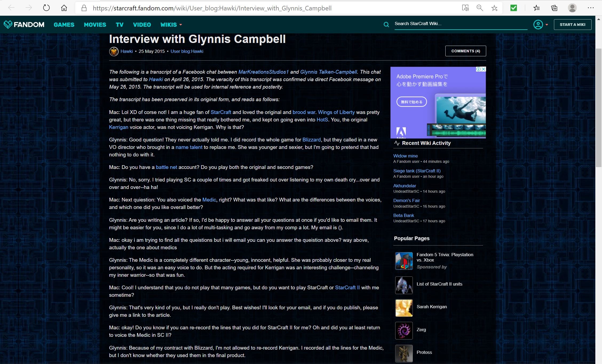Click the green checkmark extension icon
This screenshot has height=364, width=602.
[514, 8]
